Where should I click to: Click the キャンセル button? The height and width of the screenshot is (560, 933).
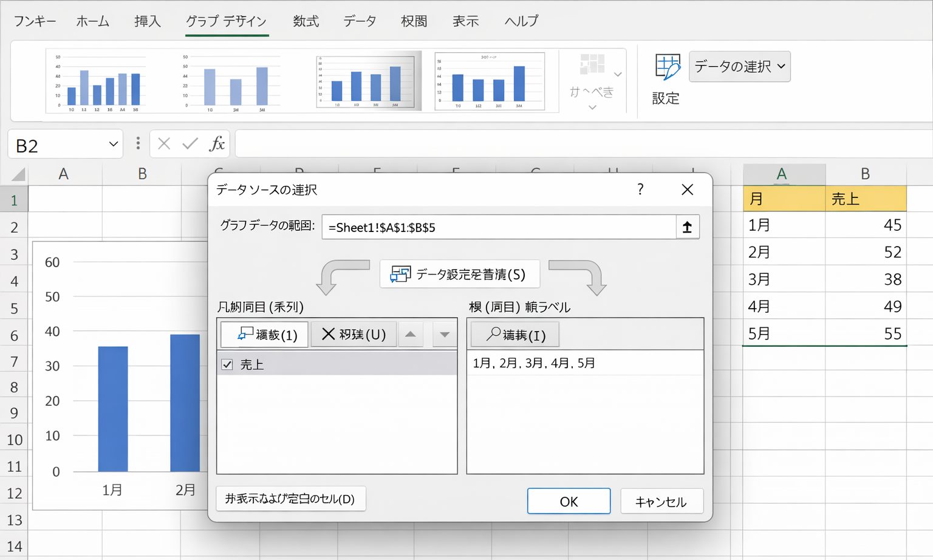point(661,502)
